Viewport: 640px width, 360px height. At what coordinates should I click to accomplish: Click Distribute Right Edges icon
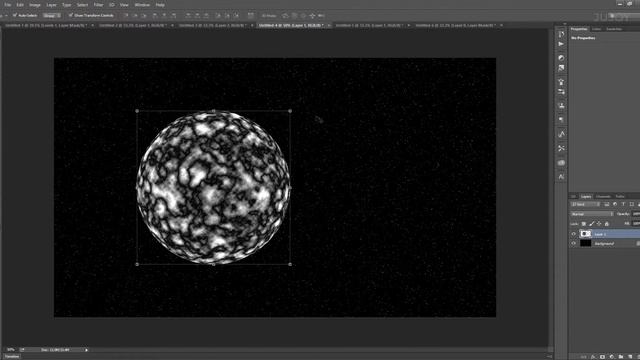[x=236, y=16]
